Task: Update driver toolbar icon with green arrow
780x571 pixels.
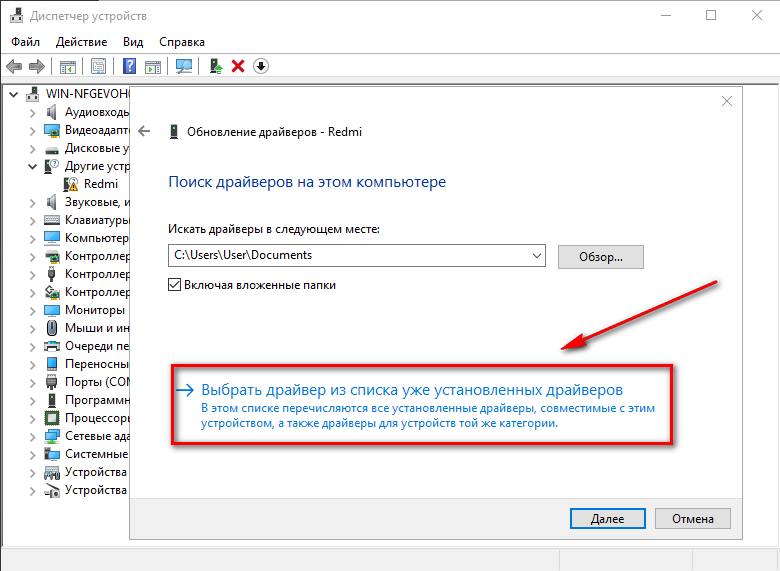Action: pyautogui.click(x=215, y=66)
